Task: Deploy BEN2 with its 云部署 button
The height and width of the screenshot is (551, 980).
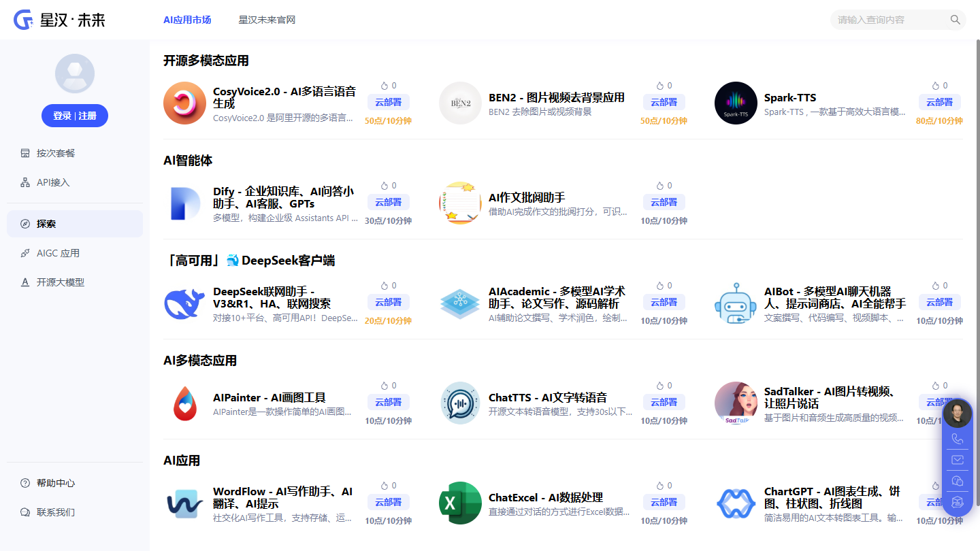Action: (x=664, y=102)
